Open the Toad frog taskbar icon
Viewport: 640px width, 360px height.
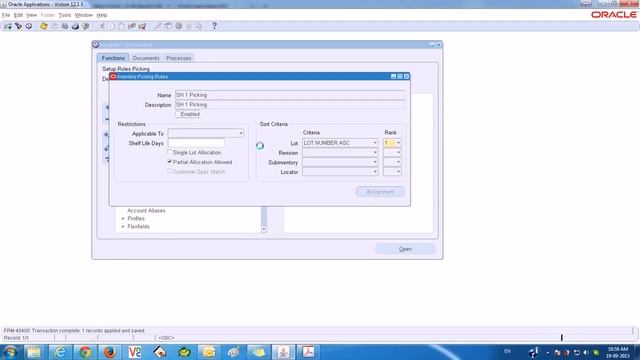[x=184, y=352]
